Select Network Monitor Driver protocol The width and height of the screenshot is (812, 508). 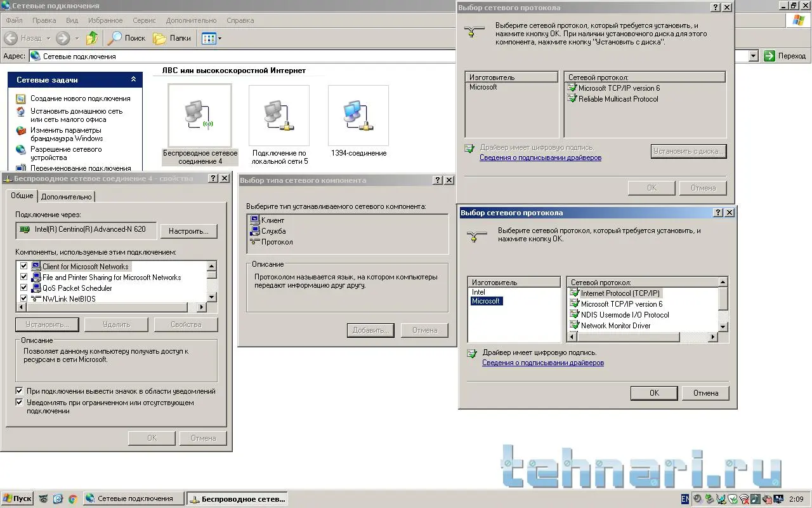[610, 326]
